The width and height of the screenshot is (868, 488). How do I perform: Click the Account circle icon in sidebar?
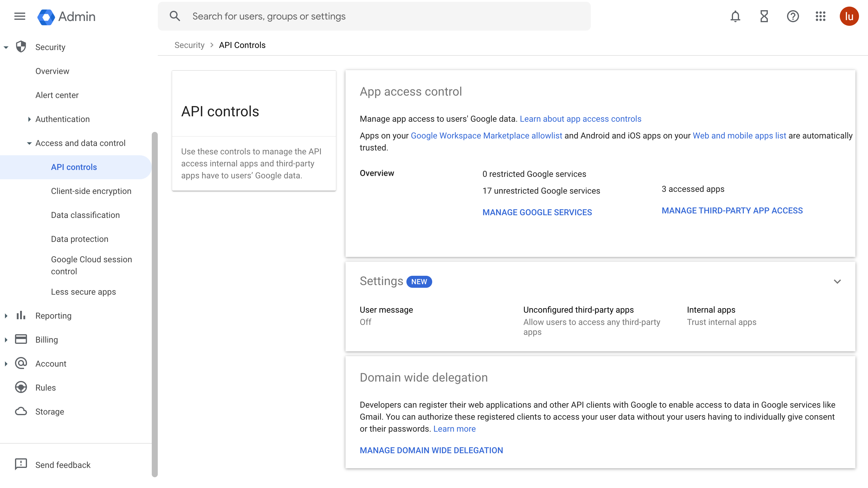[21, 363]
